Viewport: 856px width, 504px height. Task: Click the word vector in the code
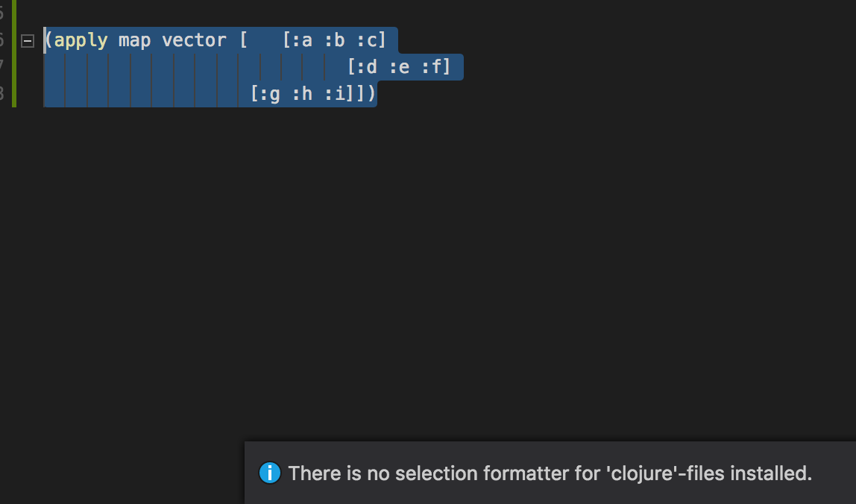[x=192, y=40]
